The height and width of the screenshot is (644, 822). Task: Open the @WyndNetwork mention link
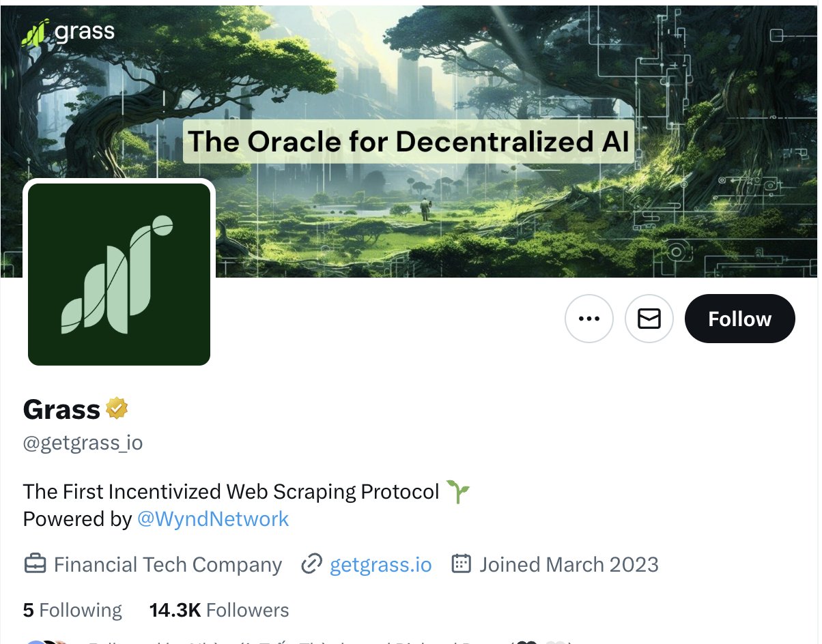[213, 519]
